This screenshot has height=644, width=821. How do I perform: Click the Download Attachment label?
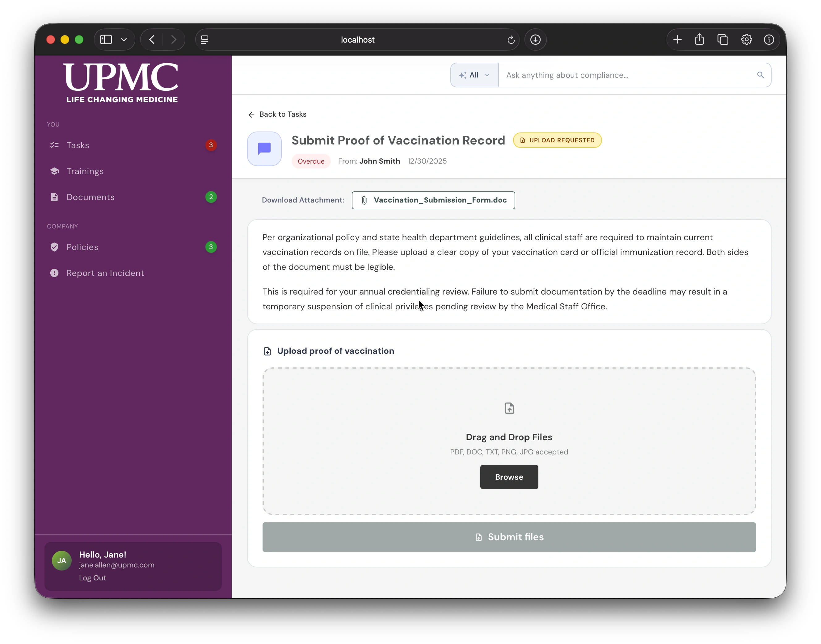[303, 200]
